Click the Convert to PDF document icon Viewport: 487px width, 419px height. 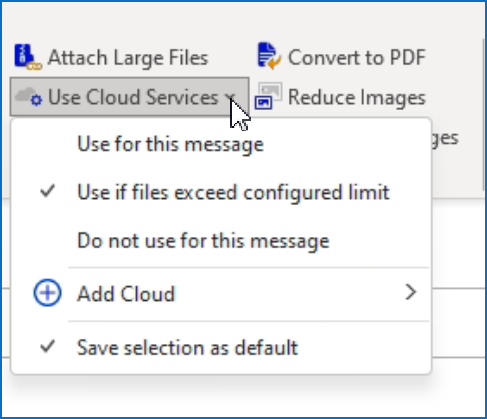coord(269,56)
